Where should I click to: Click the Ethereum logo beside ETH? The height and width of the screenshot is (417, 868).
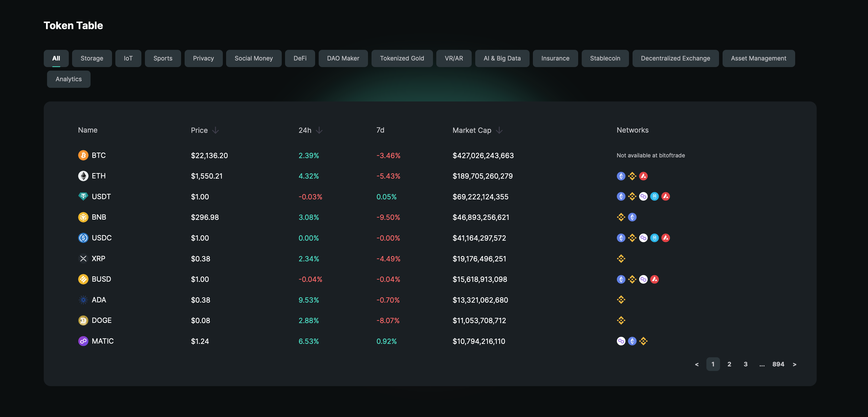tap(83, 176)
